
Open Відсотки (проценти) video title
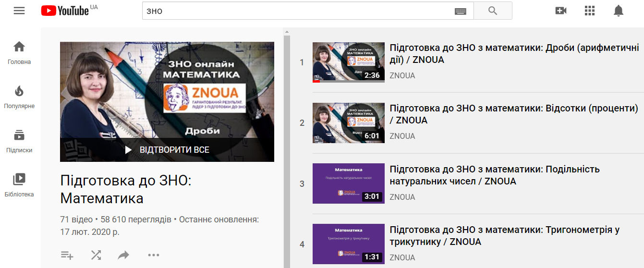514,114
